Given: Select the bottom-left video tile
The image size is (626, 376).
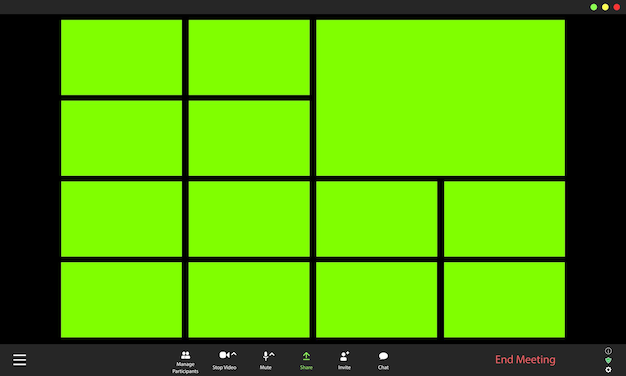Looking at the screenshot, I should [121, 300].
